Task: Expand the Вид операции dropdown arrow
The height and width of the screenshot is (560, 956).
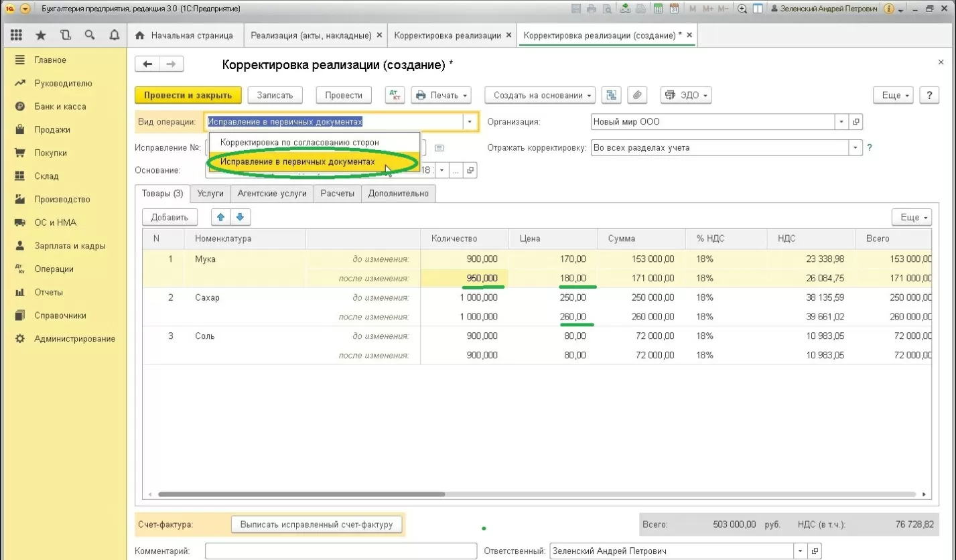Action: (470, 122)
